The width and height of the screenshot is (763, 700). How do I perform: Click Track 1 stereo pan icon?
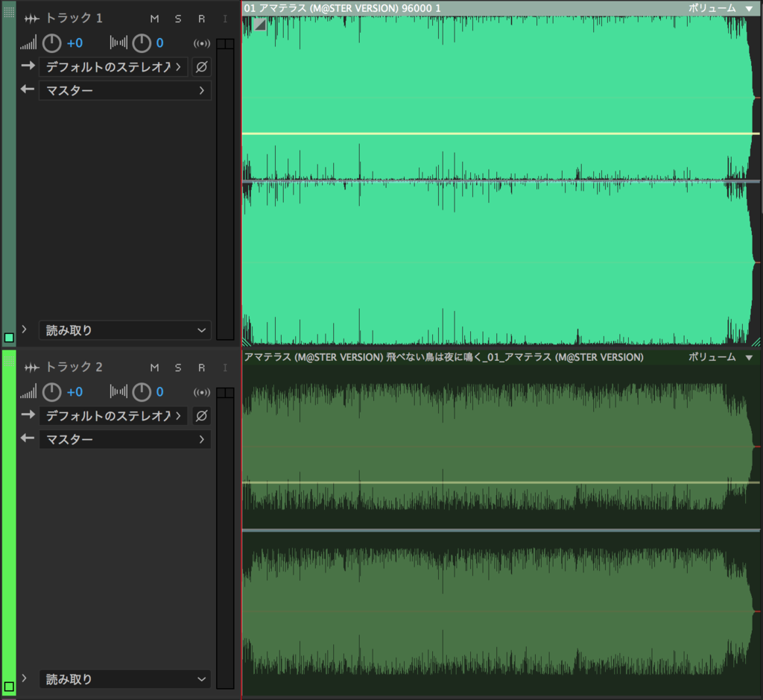118,42
